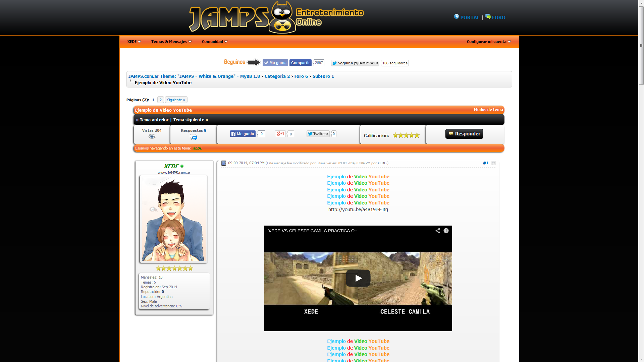The width and height of the screenshot is (644, 362).
Task: Click the Responder button
Action: (464, 134)
